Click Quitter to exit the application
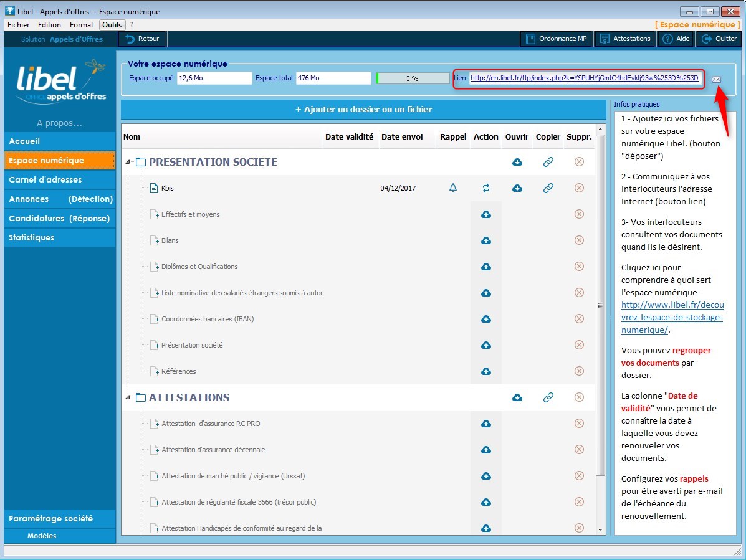Viewport: 746px width, 560px height. pos(719,39)
